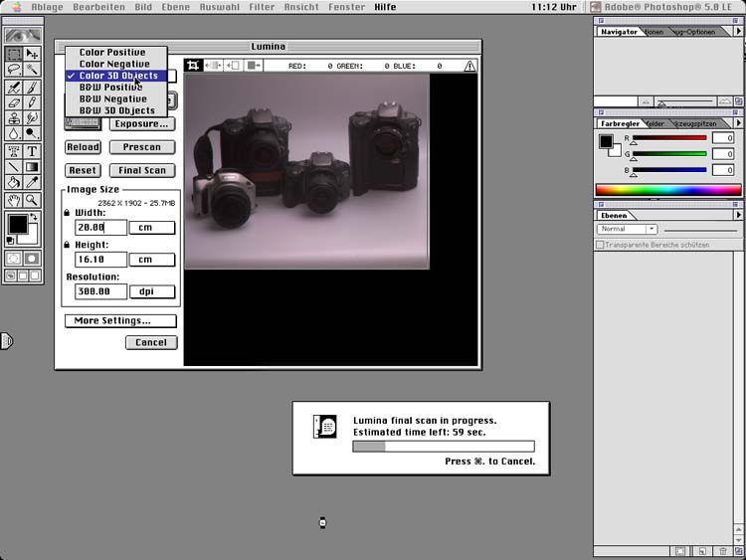The image size is (746, 560).
Task: Choose 'B&W Negative' from the list
Action: (112, 99)
